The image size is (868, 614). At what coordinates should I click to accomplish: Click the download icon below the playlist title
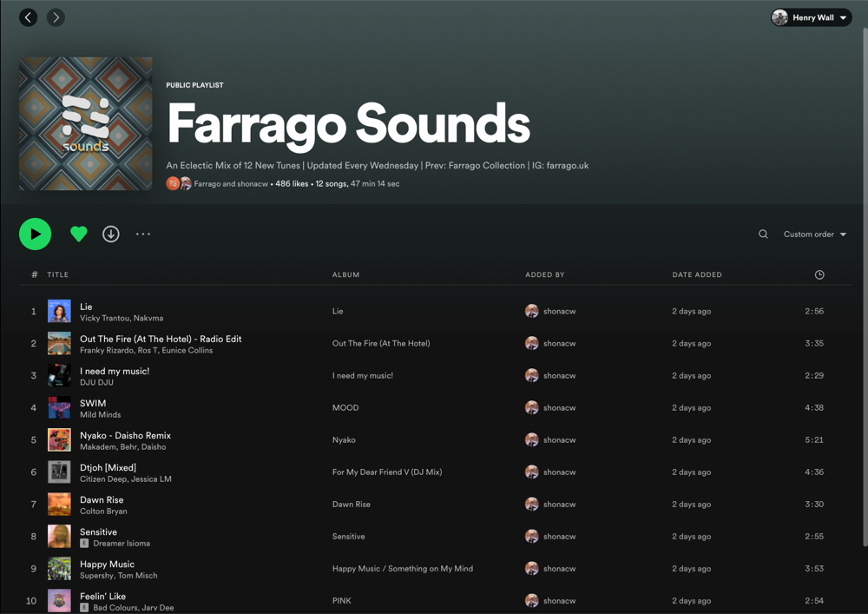coord(110,234)
